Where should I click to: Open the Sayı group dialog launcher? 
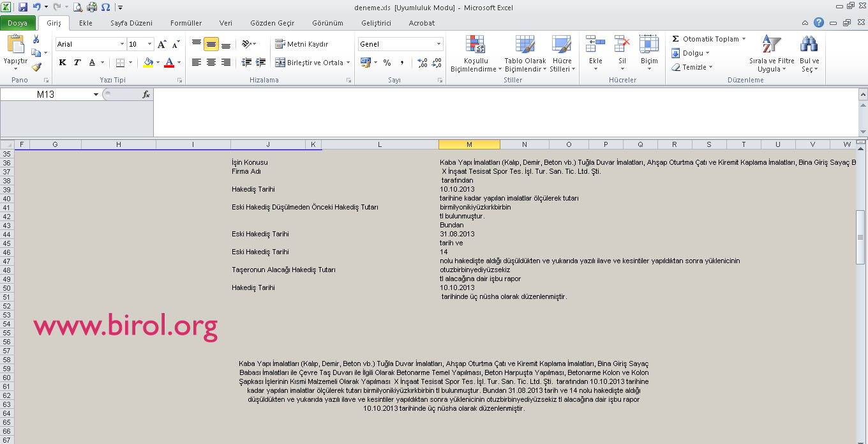coord(440,80)
